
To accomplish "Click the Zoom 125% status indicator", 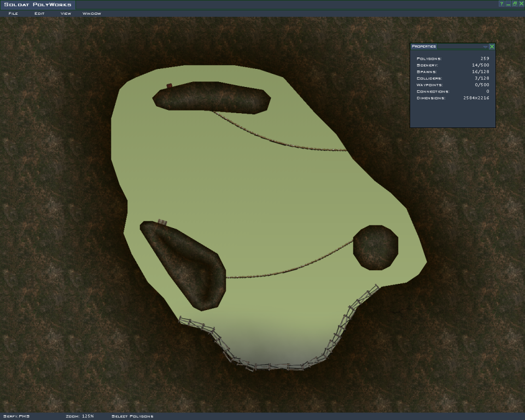I will pyautogui.click(x=80, y=416).
